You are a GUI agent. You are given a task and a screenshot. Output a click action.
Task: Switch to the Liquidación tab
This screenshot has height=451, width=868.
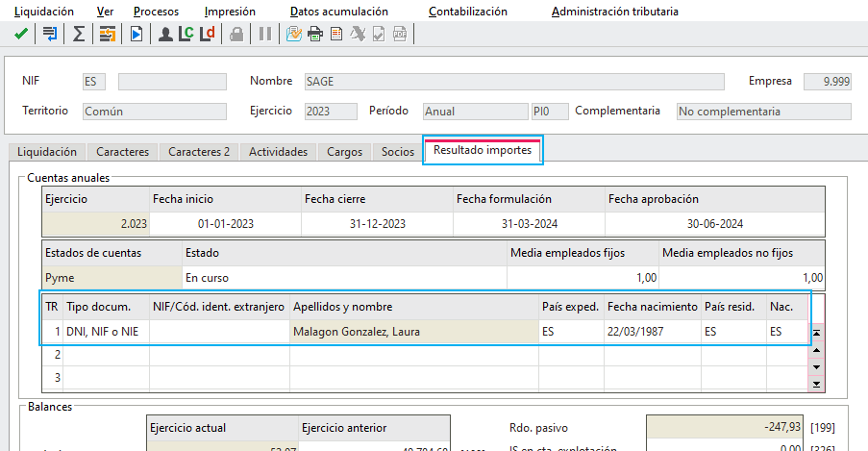47,151
